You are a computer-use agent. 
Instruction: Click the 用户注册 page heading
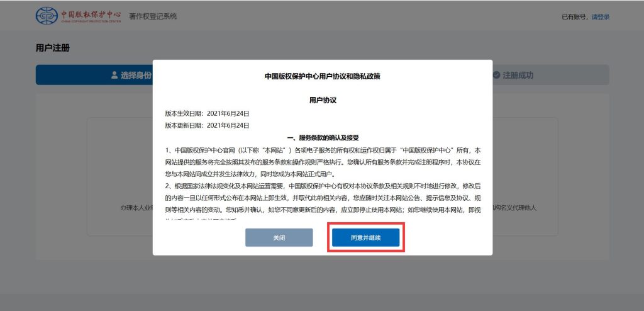[53, 48]
